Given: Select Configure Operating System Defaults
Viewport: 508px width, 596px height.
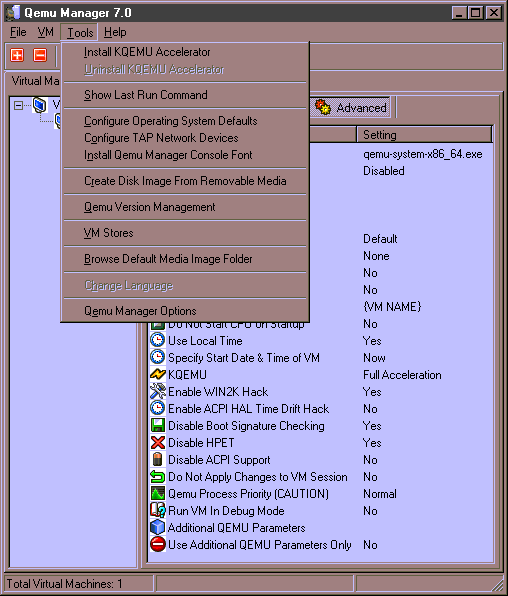Looking at the screenshot, I should (x=185, y=121).
